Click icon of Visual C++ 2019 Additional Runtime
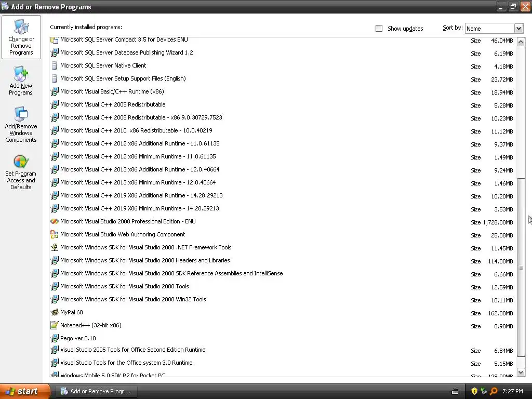Viewport: 532px width, 399px height. pos(54,195)
